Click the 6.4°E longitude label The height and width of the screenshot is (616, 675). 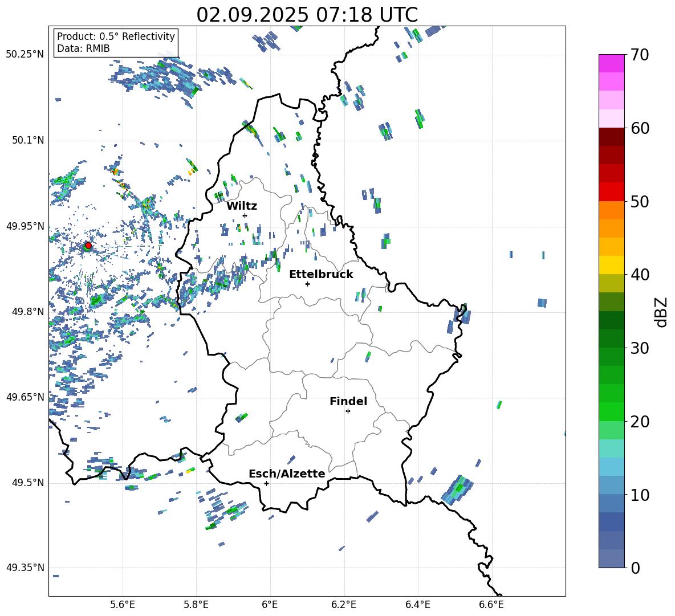(x=417, y=605)
